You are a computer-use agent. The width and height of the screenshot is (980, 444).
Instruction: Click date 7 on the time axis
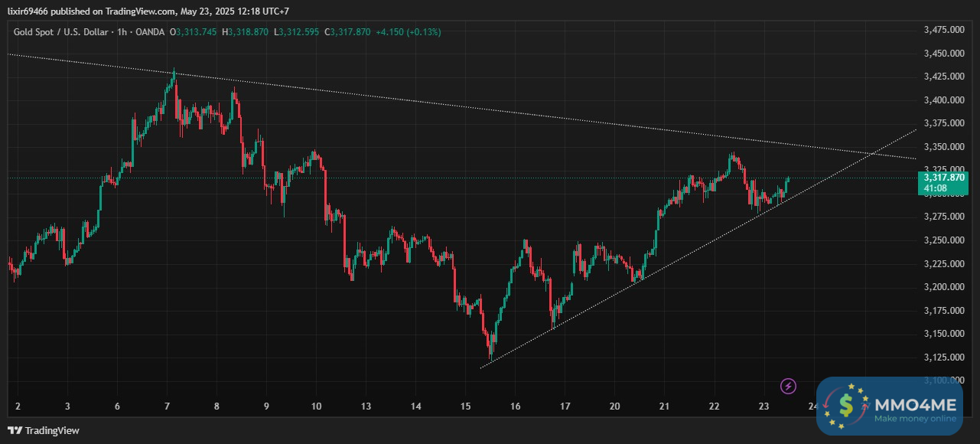click(168, 406)
